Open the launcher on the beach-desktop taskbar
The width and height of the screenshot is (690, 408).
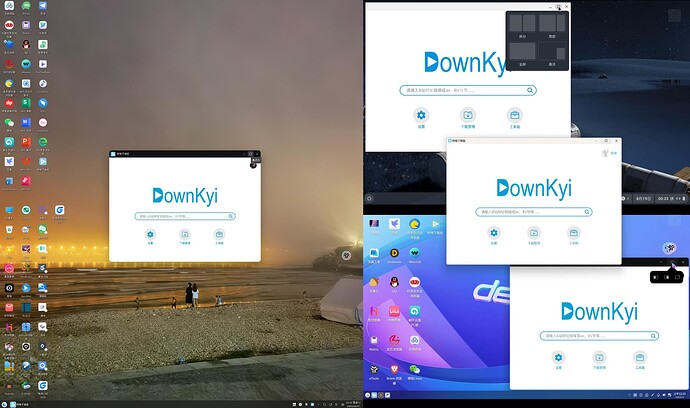click(4, 404)
